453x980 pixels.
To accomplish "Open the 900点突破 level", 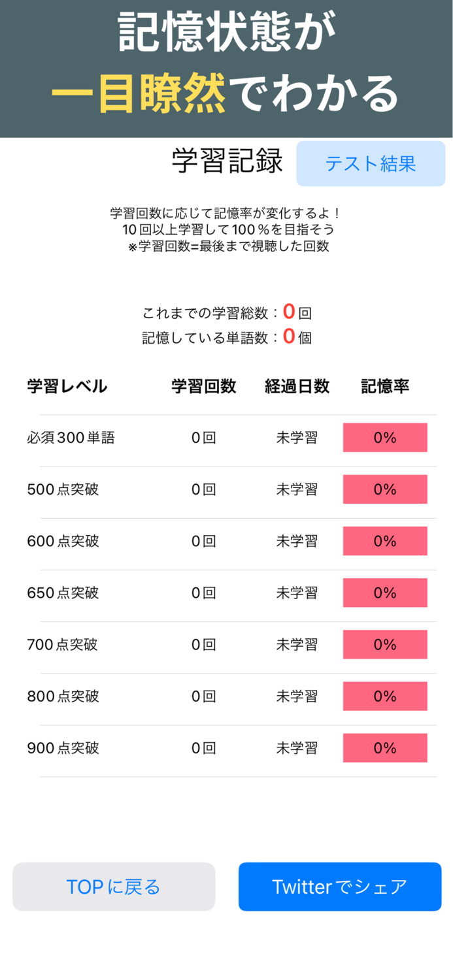I will coord(63,747).
